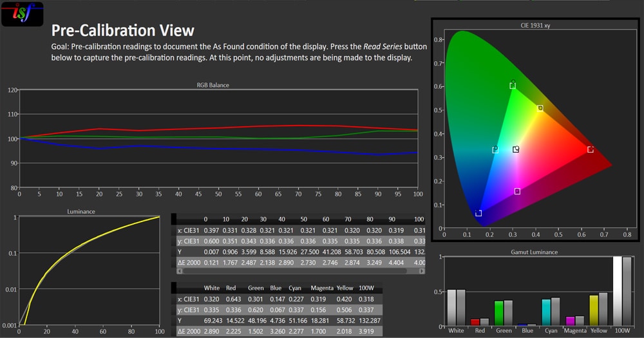Select the green primary marker on CIE chart
644x338 pixels.
click(x=513, y=86)
